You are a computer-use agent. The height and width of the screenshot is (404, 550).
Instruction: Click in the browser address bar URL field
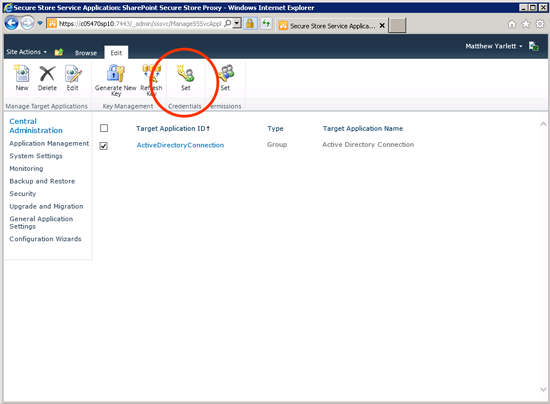click(140, 23)
